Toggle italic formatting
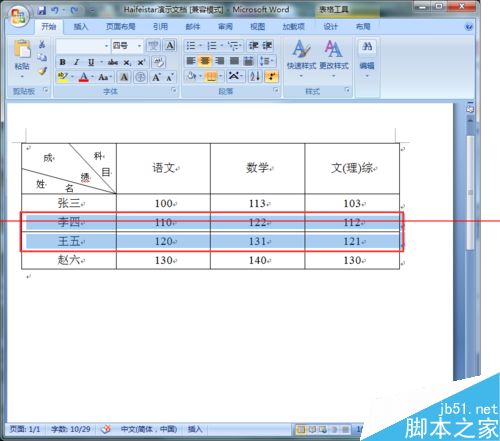The height and width of the screenshot is (441, 500). [77, 62]
